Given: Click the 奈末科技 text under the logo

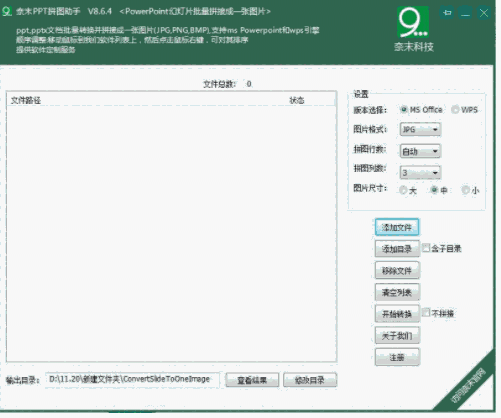Looking at the screenshot, I should click(414, 47).
